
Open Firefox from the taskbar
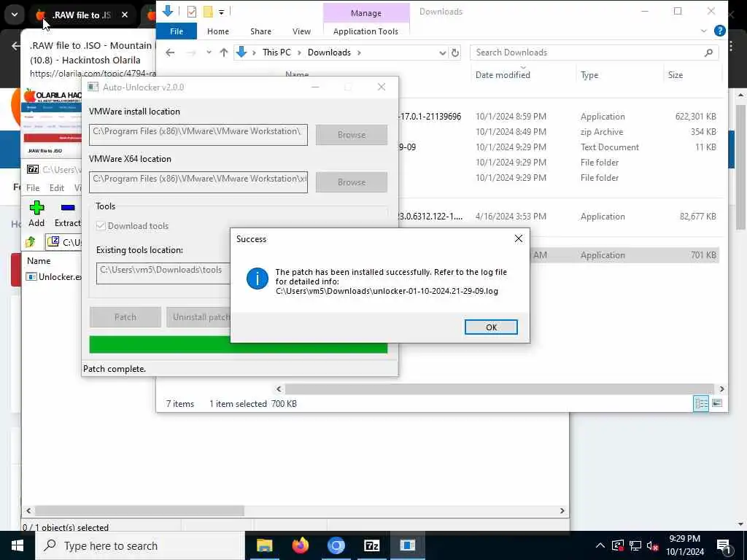point(300,545)
